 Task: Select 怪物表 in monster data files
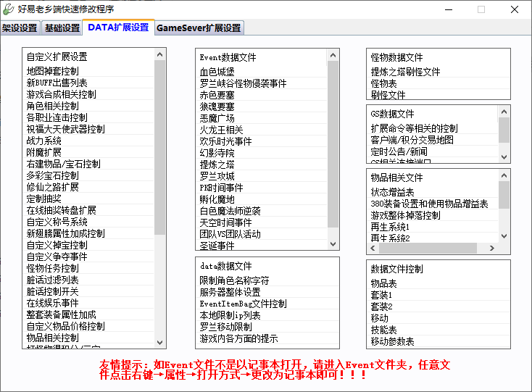pos(384,83)
